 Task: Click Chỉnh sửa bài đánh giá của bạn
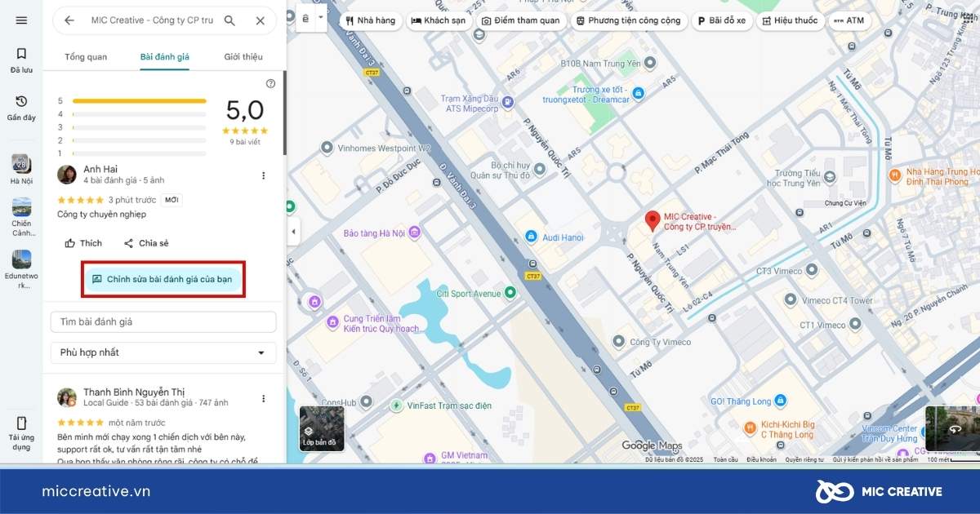point(163,279)
